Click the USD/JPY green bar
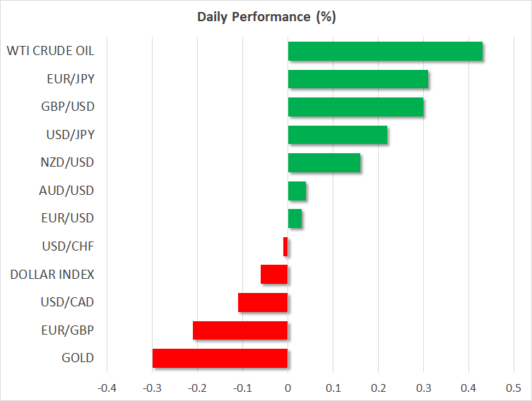Viewport: 532px width, 401px height. click(337, 135)
